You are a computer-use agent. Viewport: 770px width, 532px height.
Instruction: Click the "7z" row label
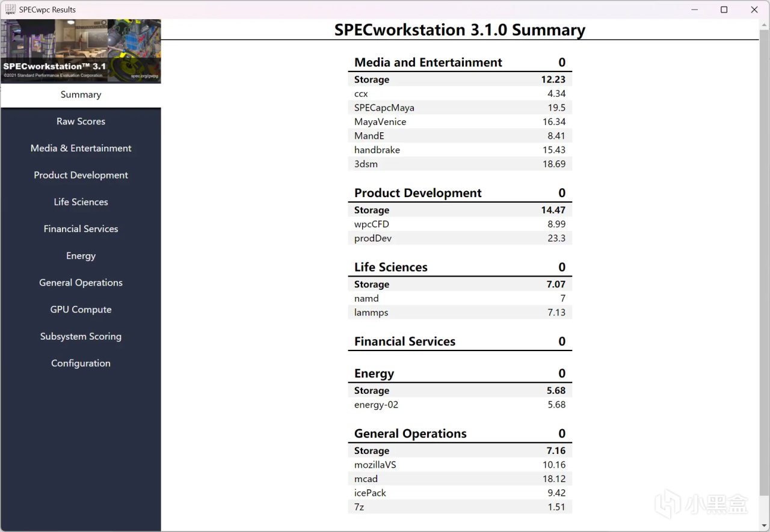pos(359,507)
